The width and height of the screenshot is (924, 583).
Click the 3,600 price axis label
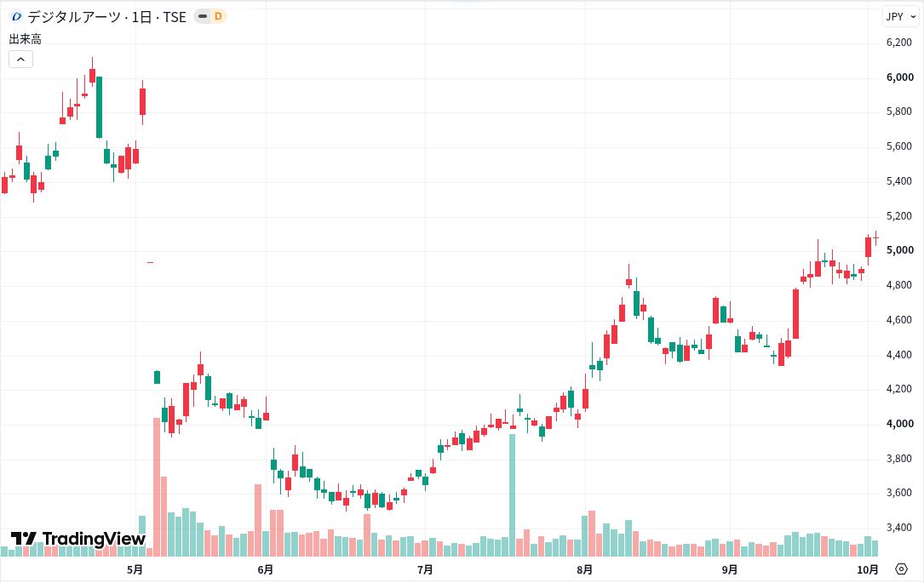900,492
